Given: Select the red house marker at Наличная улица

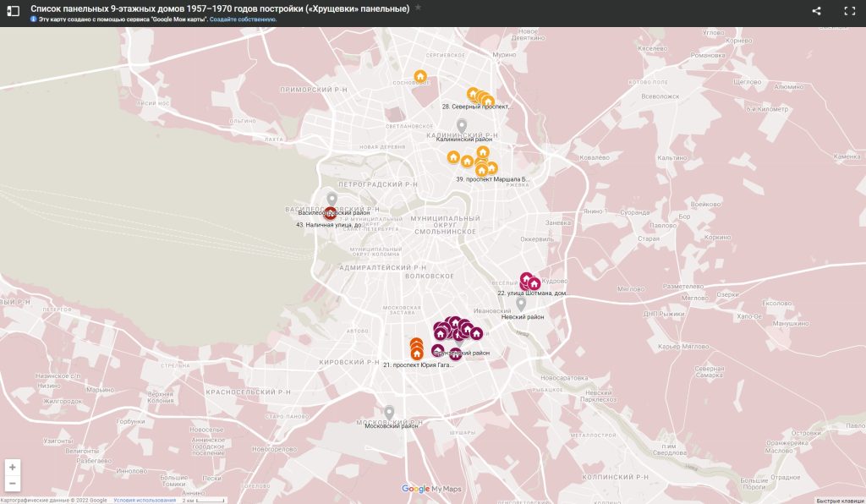Looking at the screenshot, I should (330, 213).
